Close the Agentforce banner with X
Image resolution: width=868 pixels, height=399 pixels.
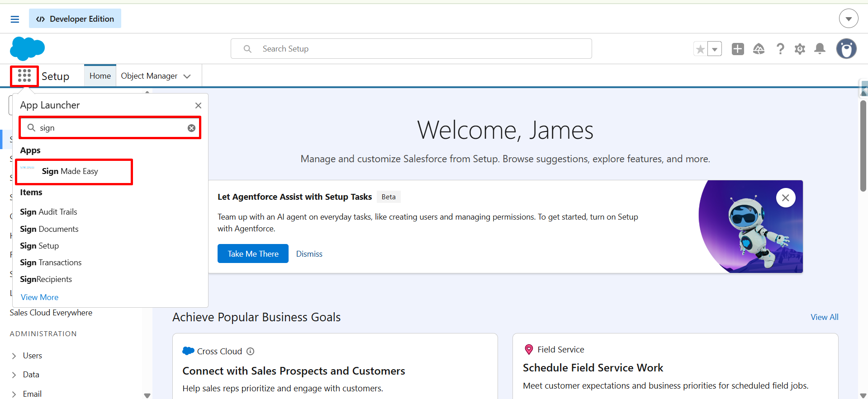pyautogui.click(x=786, y=198)
